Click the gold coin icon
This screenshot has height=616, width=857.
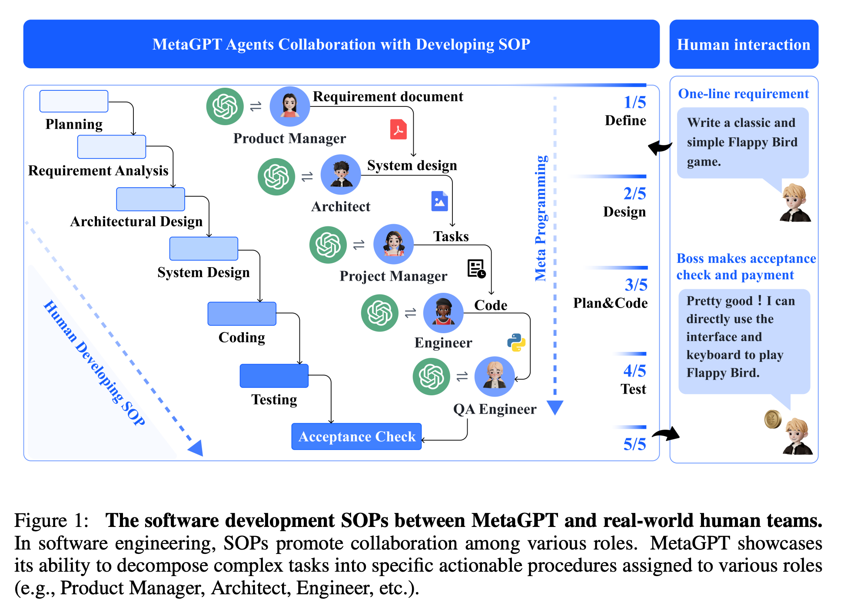click(773, 419)
